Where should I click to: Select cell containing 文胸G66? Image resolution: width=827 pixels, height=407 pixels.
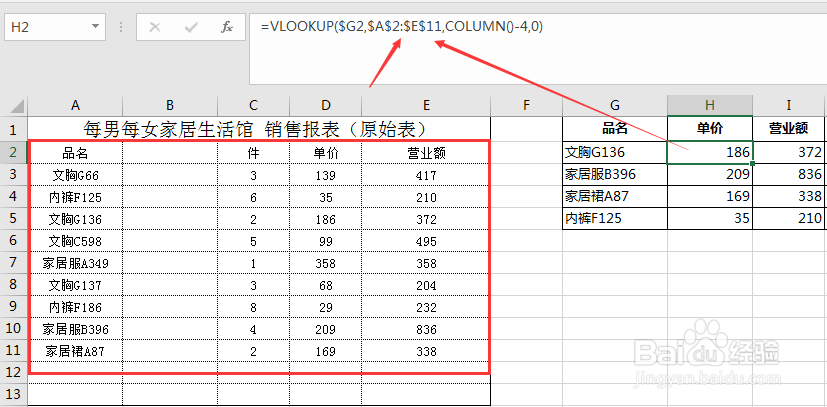(x=75, y=175)
